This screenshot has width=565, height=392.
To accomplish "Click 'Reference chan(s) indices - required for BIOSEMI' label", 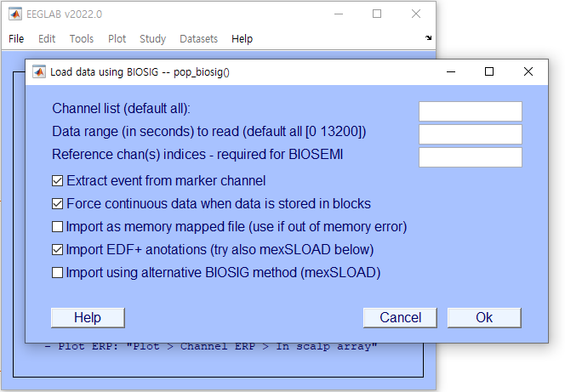I will 197,155.
